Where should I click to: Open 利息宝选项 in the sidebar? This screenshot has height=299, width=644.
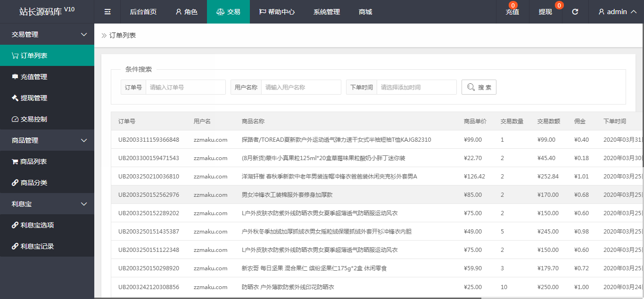pyautogui.click(x=37, y=225)
